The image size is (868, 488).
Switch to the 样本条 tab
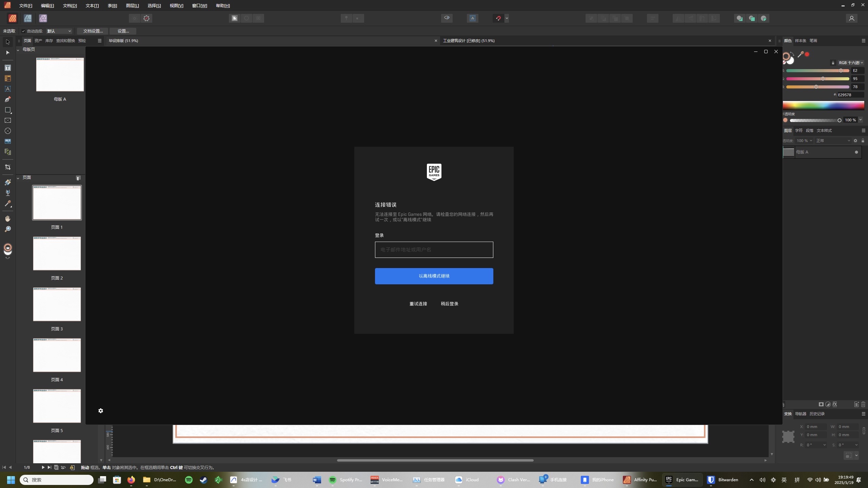tap(801, 41)
